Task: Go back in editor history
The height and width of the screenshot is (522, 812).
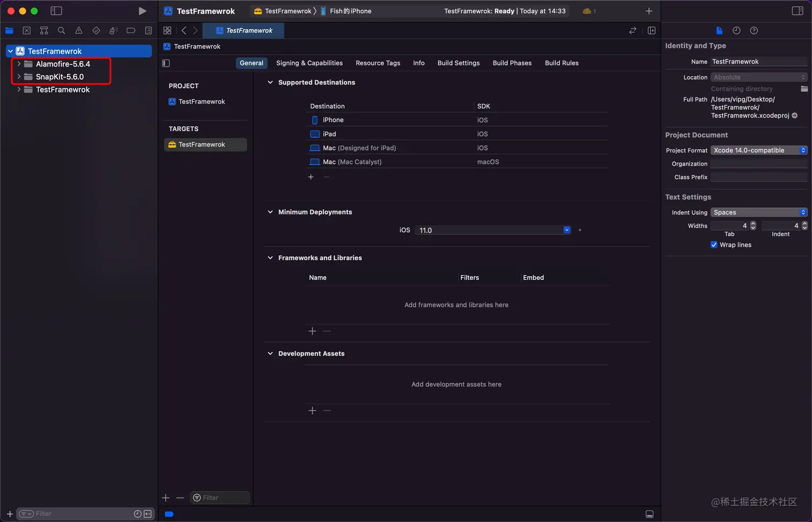Action: point(184,31)
